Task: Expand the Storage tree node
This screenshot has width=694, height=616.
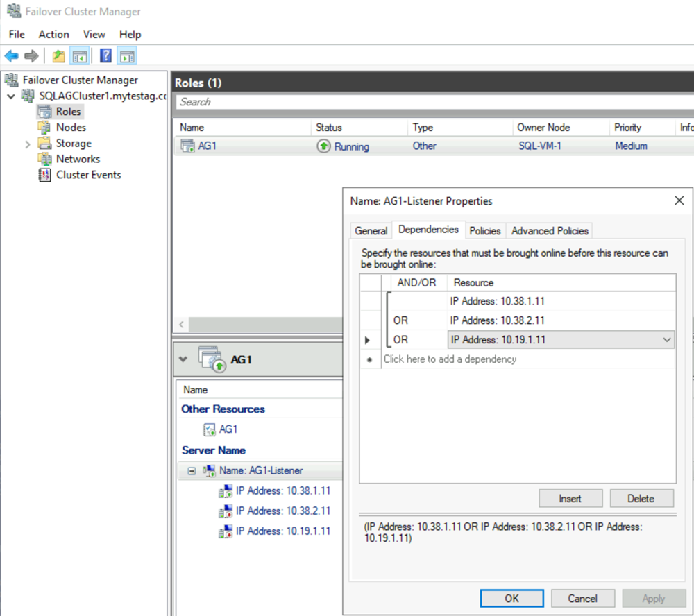Action: coord(28,144)
